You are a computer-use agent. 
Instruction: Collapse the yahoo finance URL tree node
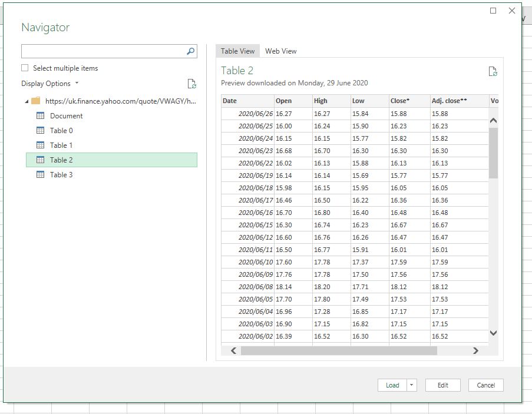coord(27,101)
